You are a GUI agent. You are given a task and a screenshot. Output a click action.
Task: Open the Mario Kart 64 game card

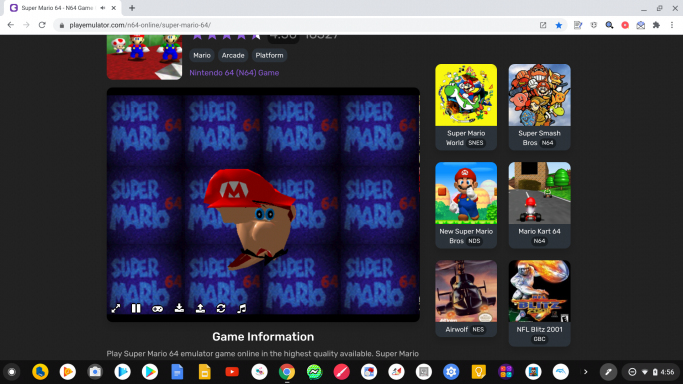pyautogui.click(x=539, y=205)
